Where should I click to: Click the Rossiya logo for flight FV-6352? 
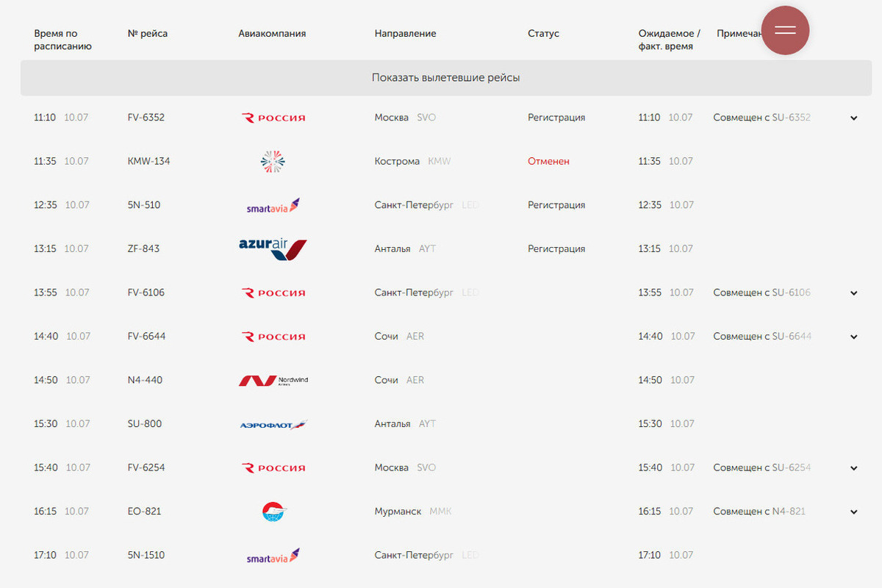(273, 118)
